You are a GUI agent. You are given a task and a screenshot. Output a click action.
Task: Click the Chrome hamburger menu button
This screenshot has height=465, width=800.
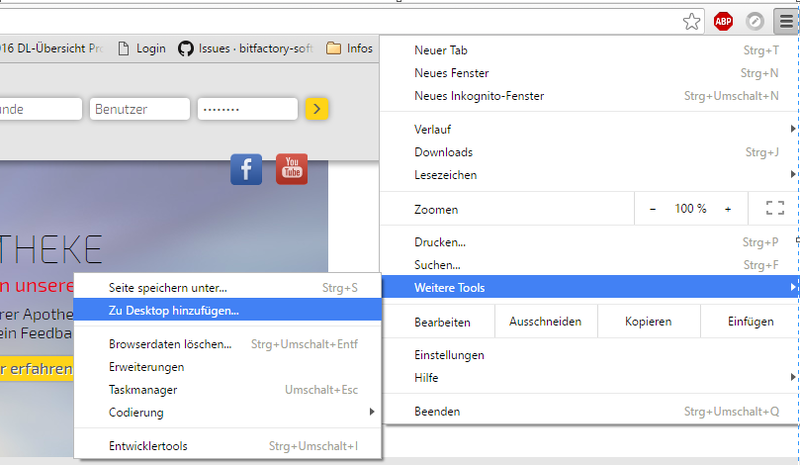(786, 20)
